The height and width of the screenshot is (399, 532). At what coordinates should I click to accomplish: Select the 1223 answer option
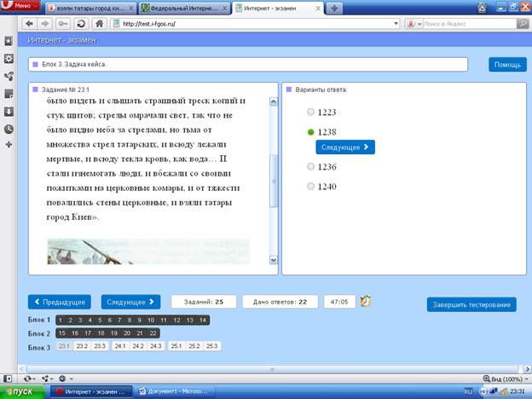[310, 112]
